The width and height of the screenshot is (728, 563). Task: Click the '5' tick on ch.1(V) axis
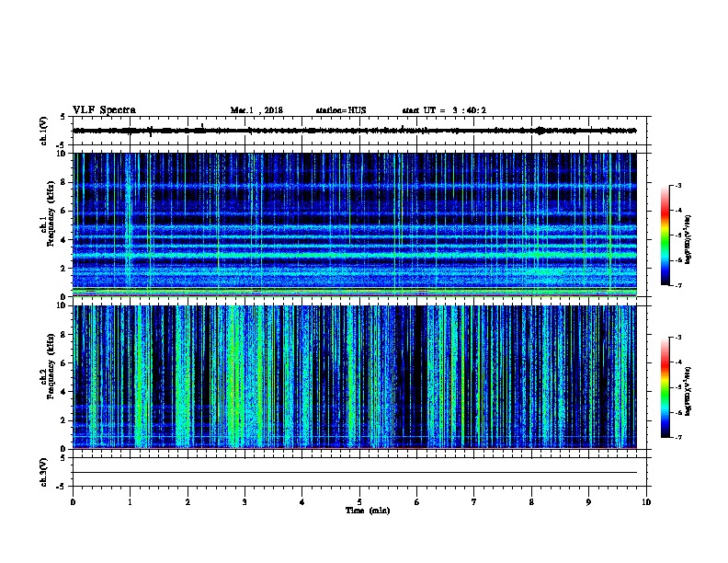pyautogui.click(x=63, y=117)
